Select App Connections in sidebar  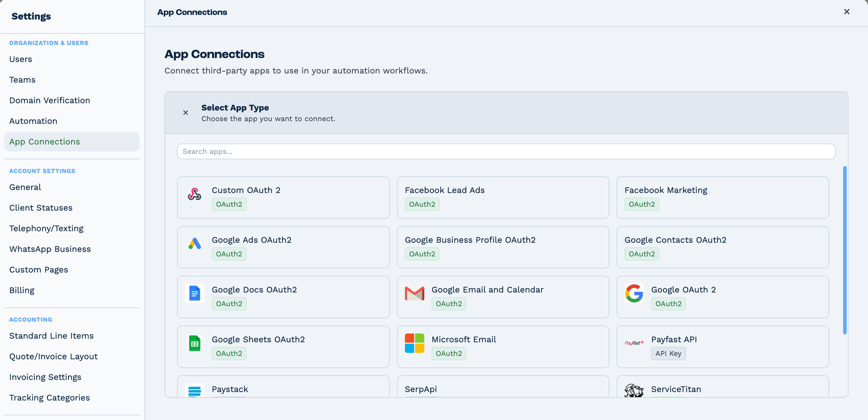(x=72, y=142)
